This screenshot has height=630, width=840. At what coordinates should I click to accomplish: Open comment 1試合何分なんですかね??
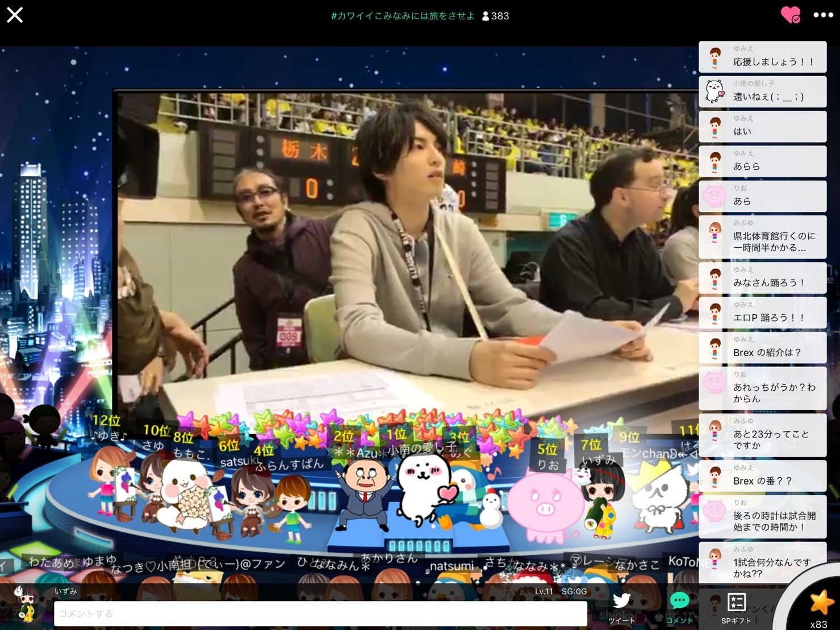762,562
